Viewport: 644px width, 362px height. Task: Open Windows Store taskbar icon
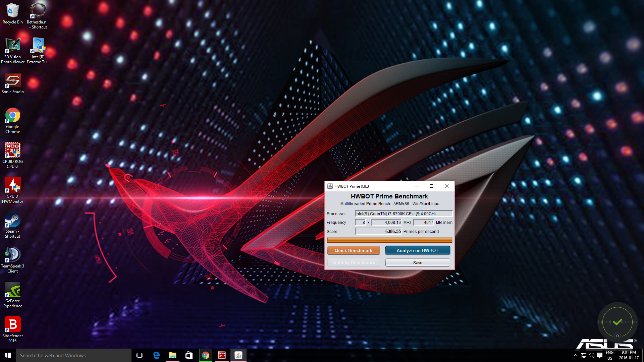189,355
